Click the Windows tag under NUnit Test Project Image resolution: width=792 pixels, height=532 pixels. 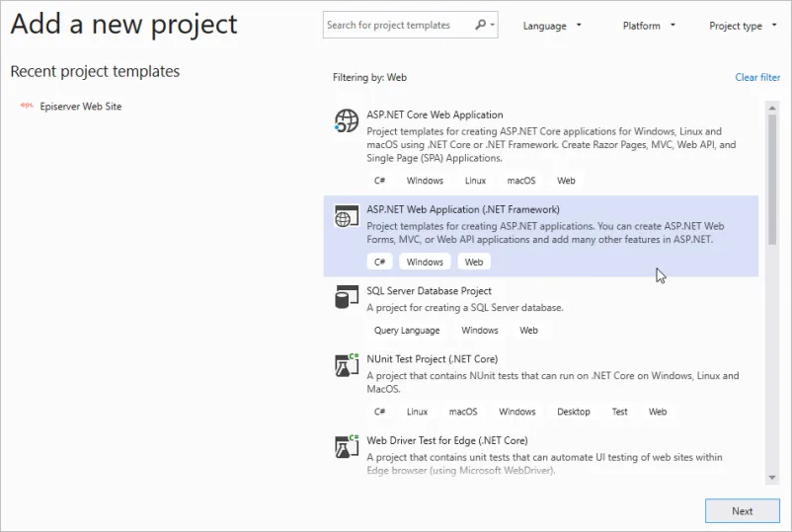coord(517,412)
